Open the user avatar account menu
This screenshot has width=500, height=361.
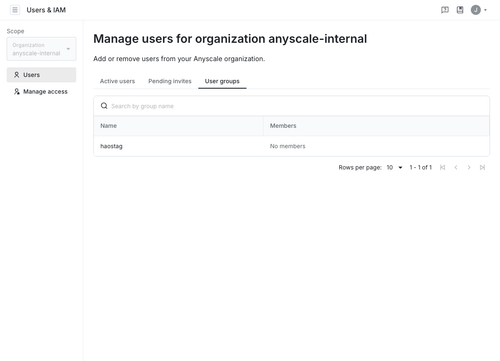(476, 10)
